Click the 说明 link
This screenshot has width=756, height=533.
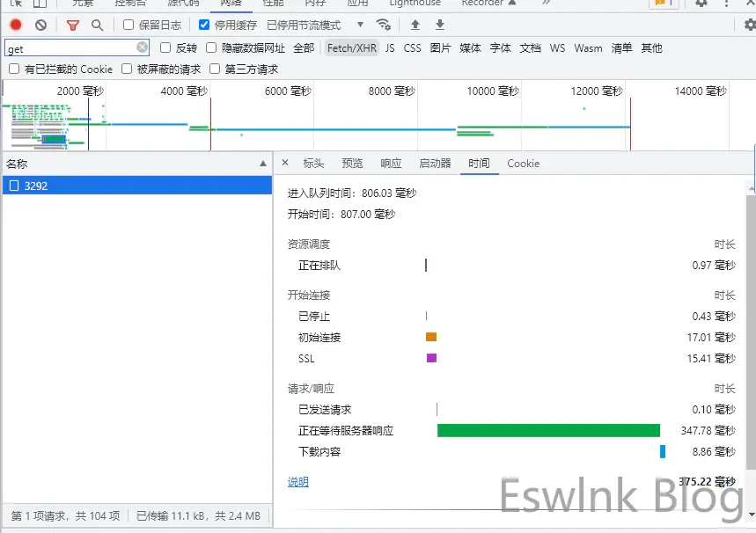coord(298,482)
